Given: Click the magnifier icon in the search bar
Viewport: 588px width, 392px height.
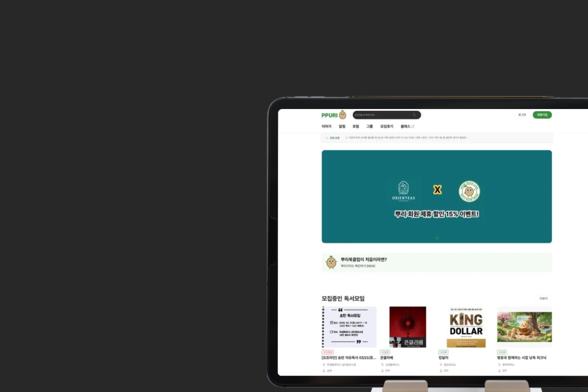Looking at the screenshot, I should (414, 115).
